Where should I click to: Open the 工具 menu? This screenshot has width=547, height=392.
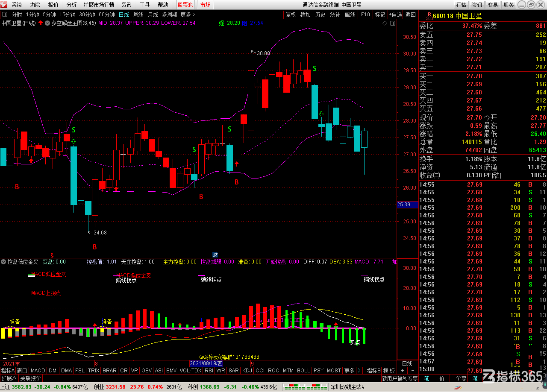[x=145, y=5]
